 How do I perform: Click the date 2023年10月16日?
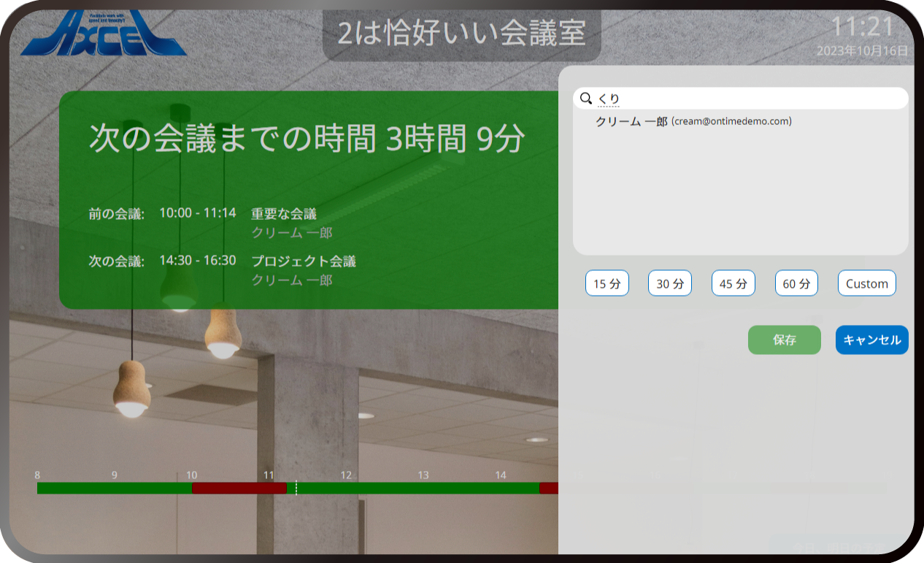[x=863, y=51]
